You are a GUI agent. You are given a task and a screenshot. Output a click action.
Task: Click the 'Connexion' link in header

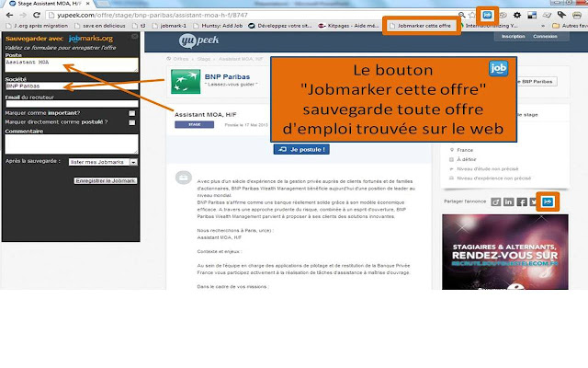coord(545,37)
